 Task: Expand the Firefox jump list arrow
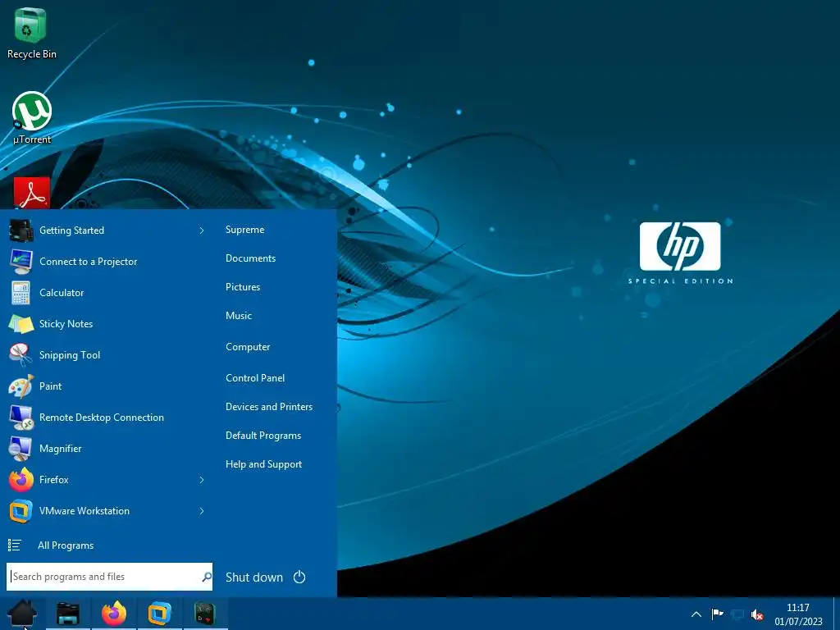click(202, 479)
